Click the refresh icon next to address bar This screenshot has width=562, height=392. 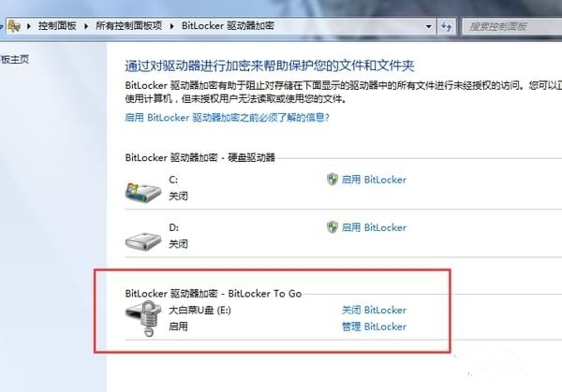click(x=446, y=26)
